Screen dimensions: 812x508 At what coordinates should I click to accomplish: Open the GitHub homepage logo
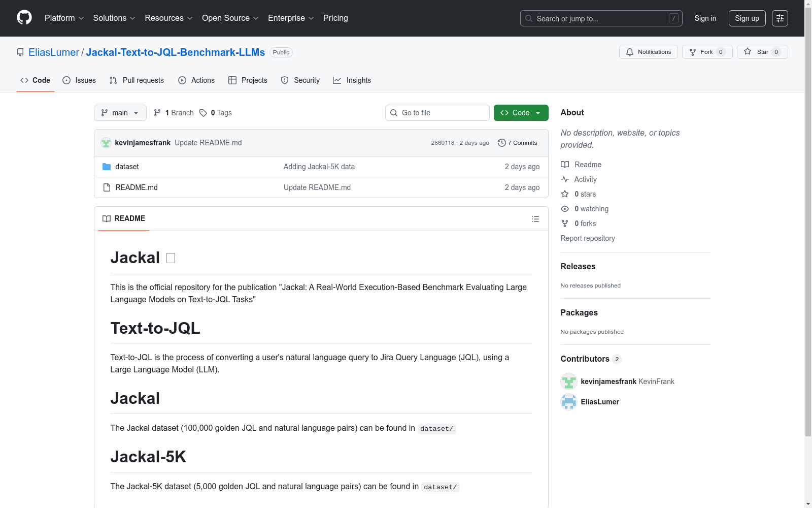pos(24,18)
